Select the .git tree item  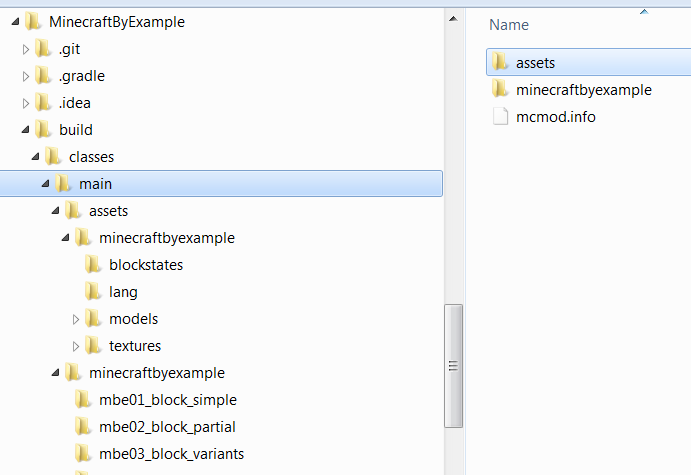point(70,49)
